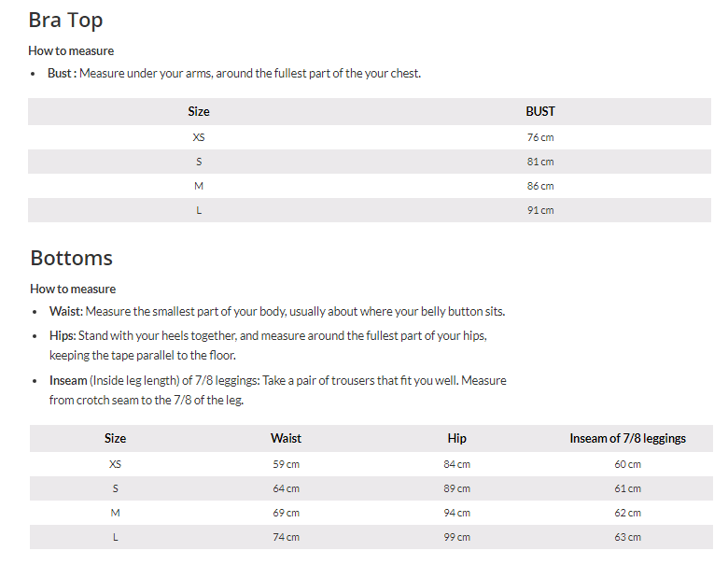Click the 94 cm hip measurement

click(x=456, y=513)
